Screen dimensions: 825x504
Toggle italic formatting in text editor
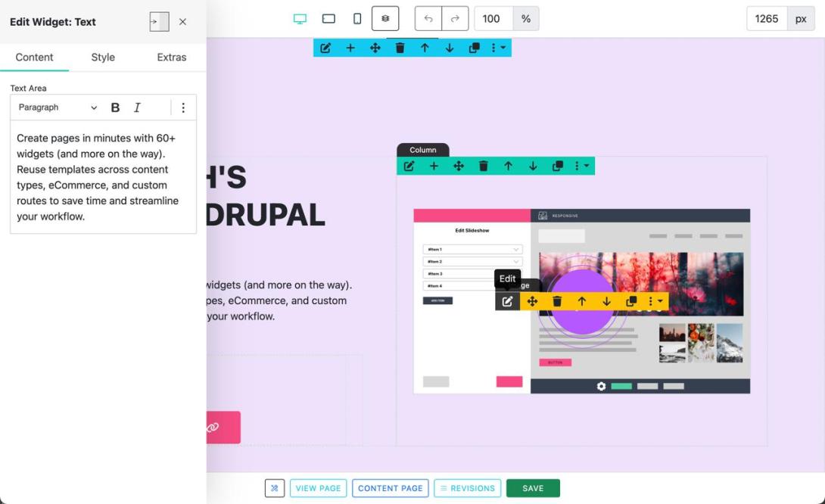137,107
